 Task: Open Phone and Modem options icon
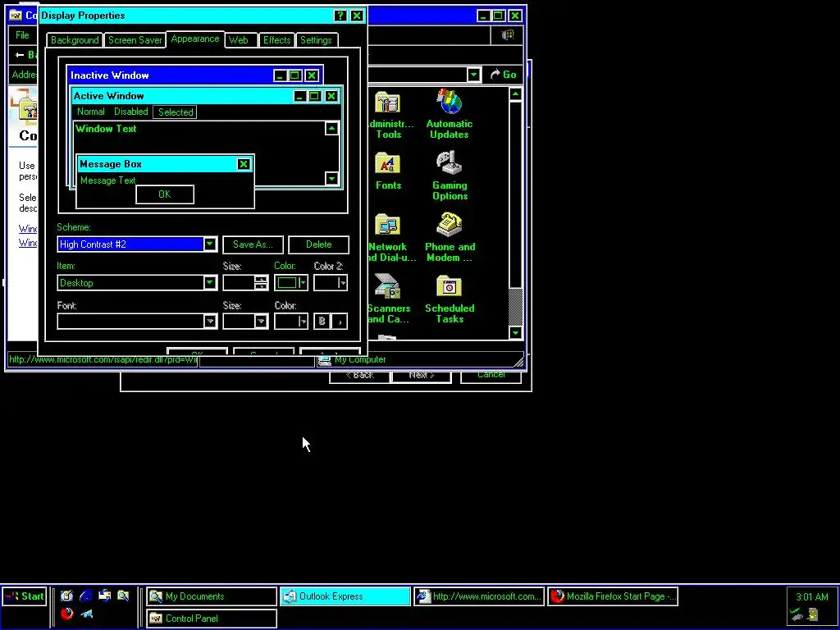click(450, 237)
